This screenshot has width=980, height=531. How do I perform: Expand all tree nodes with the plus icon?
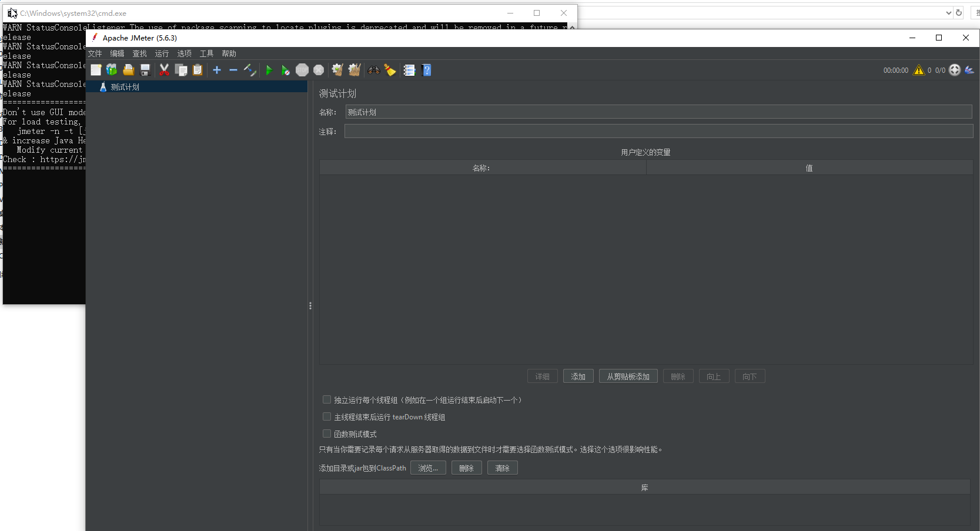(216, 70)
